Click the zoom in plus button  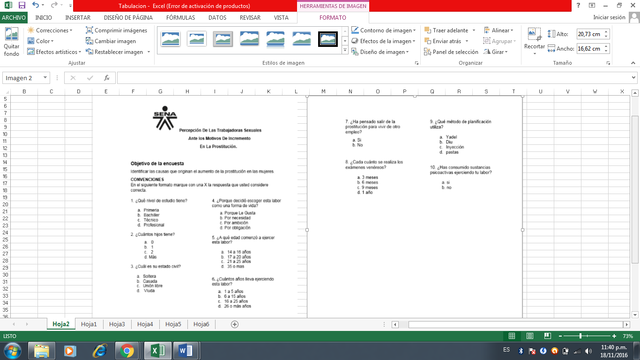(x=614, y=336)
